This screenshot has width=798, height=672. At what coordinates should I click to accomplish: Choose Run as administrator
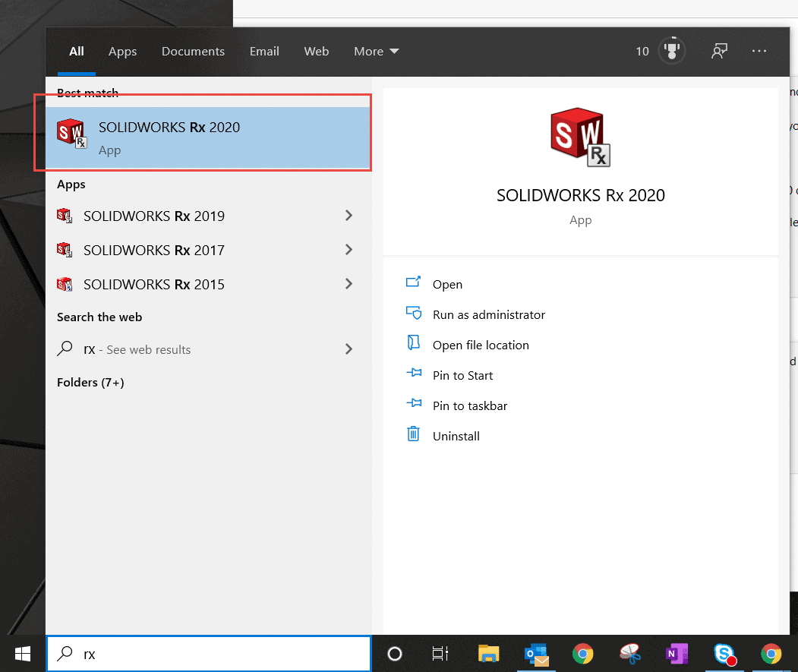pyautogui.click(x=488, y=314)
